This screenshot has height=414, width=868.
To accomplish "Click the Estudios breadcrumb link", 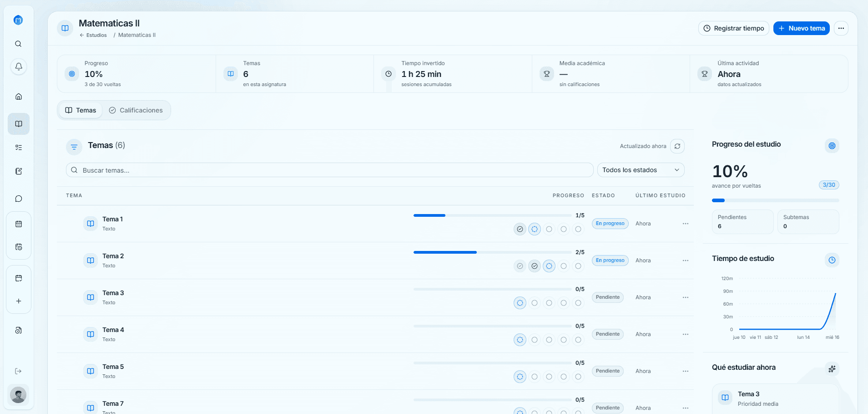I will [x=93, y=35].
